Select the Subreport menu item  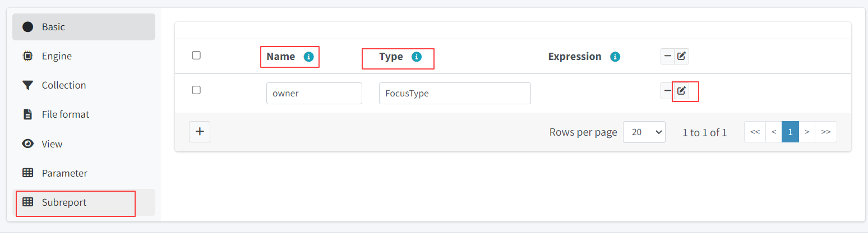(84, 202)
